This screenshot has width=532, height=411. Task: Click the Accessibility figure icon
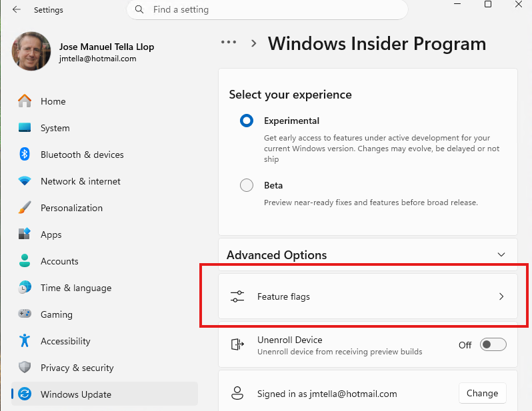tap(25, 341)
